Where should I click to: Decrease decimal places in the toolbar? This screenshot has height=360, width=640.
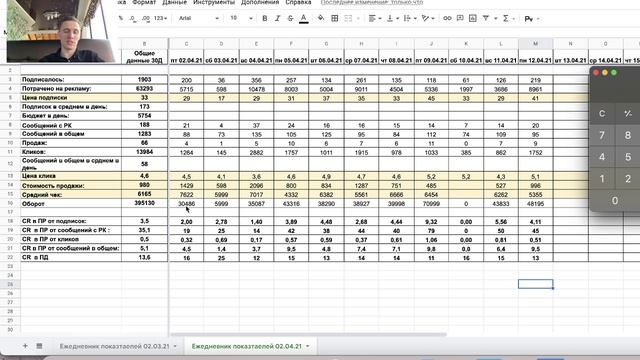(x=133, y=18)
